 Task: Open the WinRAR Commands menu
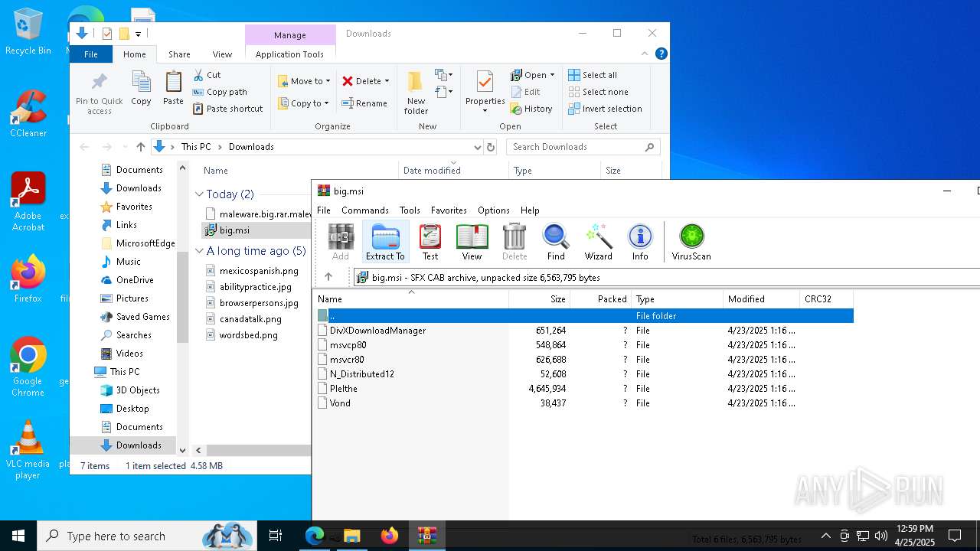[365, 210]
